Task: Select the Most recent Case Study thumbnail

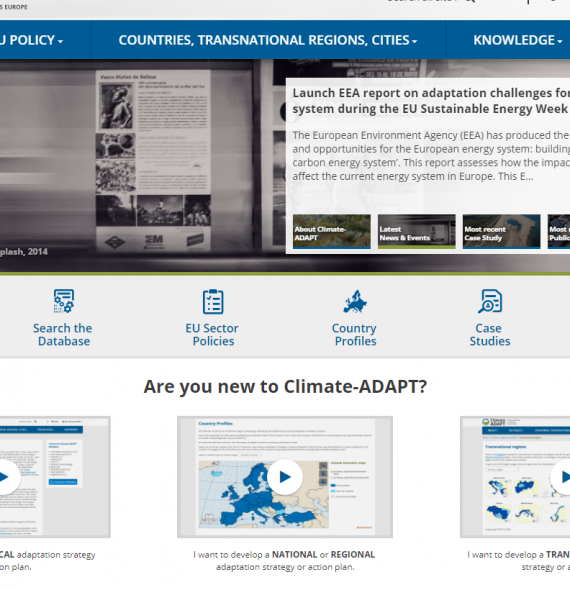Action: (x=502, y=231)
